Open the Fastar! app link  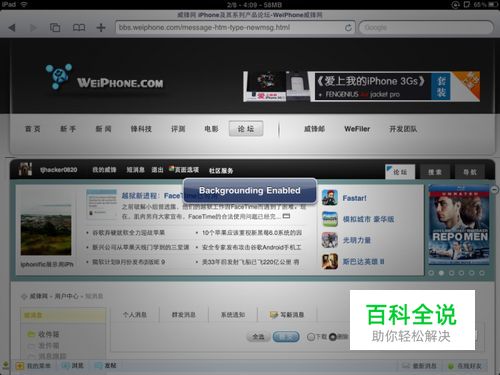click(x=354, y=198)
